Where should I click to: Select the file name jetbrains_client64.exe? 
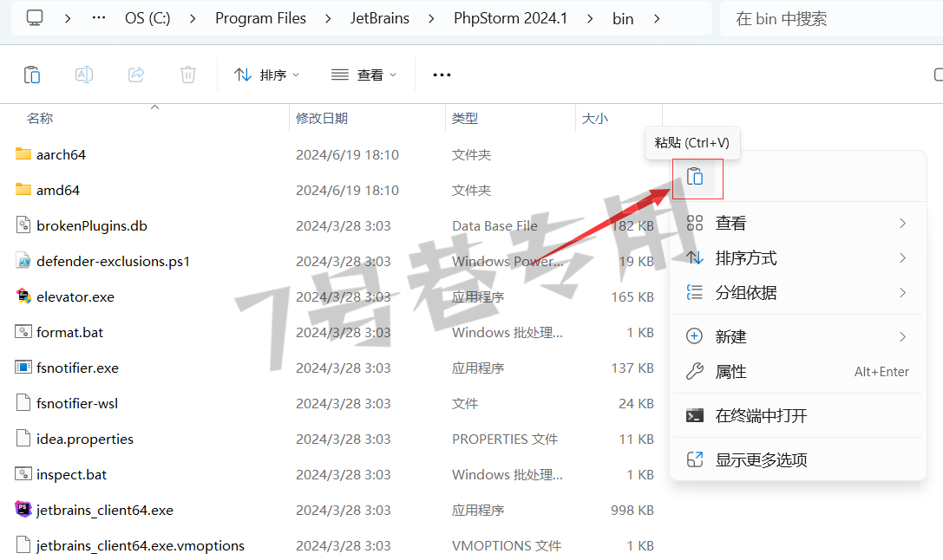[105, 510]
